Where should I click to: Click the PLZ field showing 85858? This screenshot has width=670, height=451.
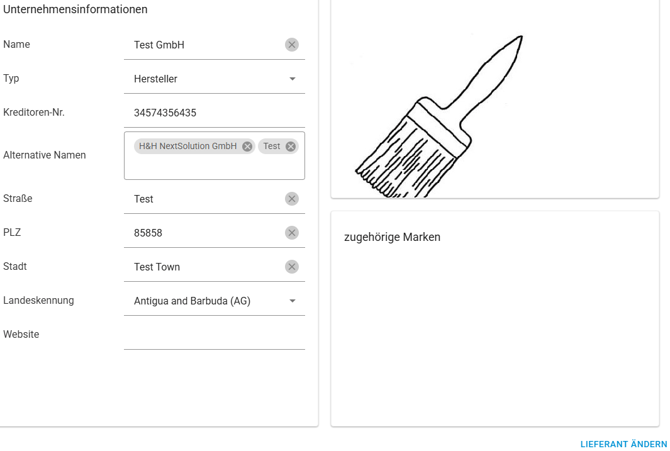pyautogui.click(x=205, y=233)
